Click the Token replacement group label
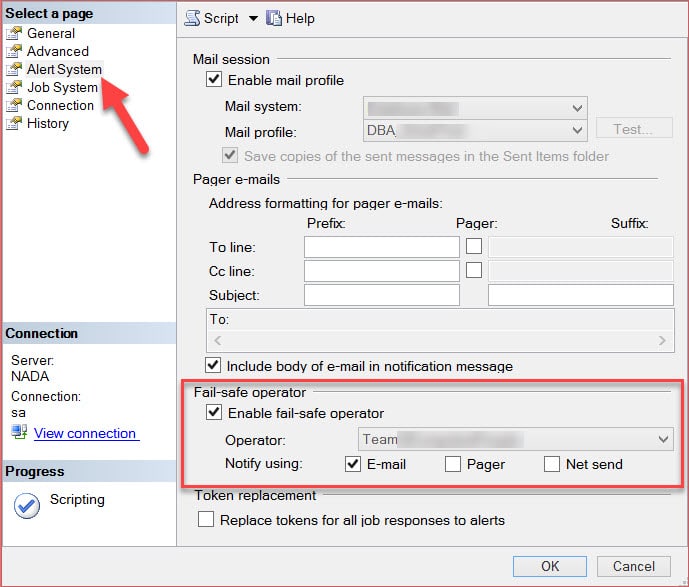 pyautogui.click(x=255, y=496)
